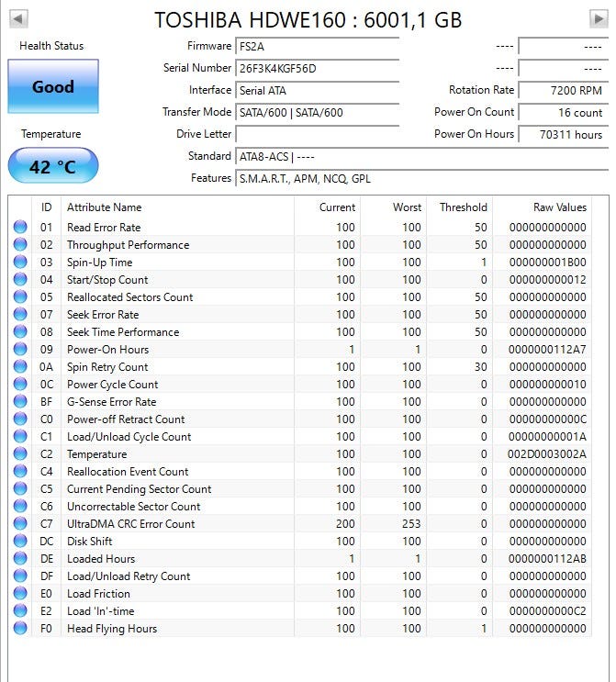Click raw value 0000000112A7 of Power-On Hours

point(547,350)
